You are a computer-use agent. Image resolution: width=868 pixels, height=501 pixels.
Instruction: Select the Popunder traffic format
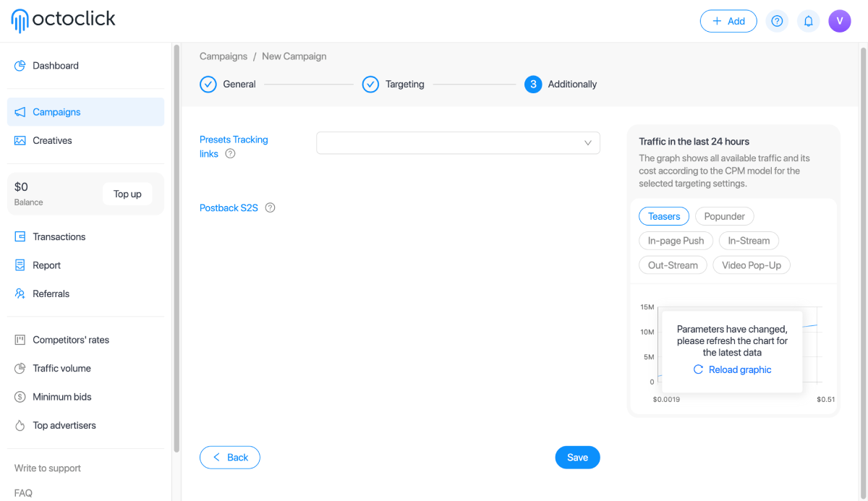(x=725, y=216)
